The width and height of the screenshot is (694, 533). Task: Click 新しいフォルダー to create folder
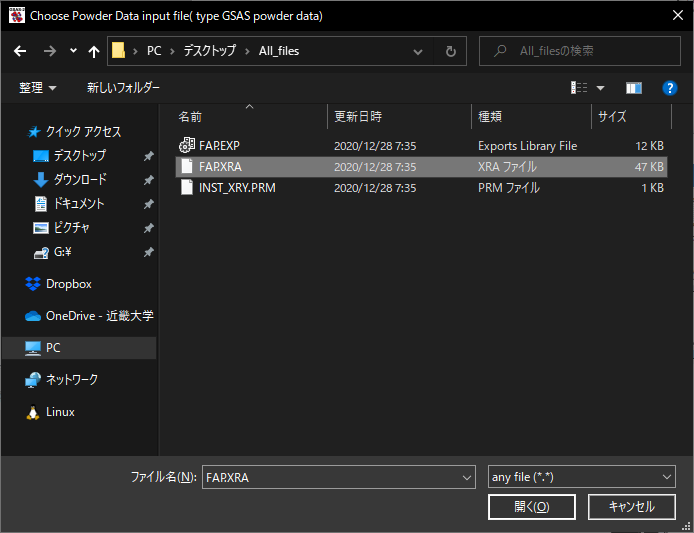tap(123, 88)
